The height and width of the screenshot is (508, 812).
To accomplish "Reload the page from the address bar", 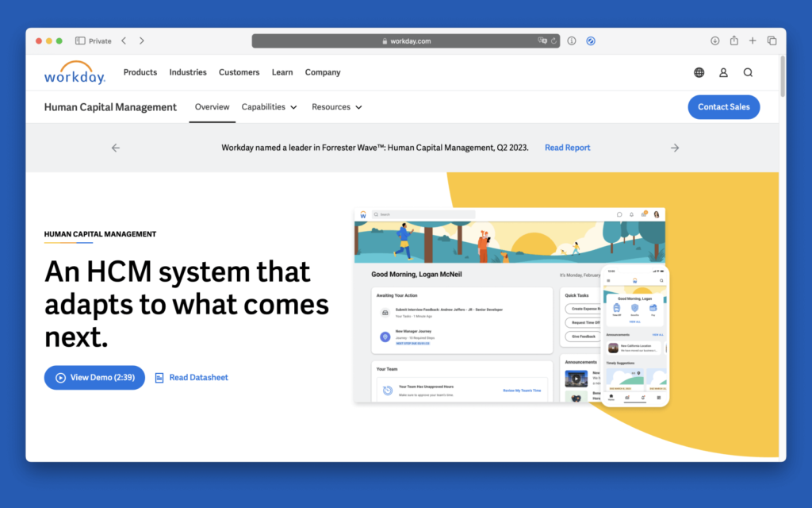I will point(553,41).
